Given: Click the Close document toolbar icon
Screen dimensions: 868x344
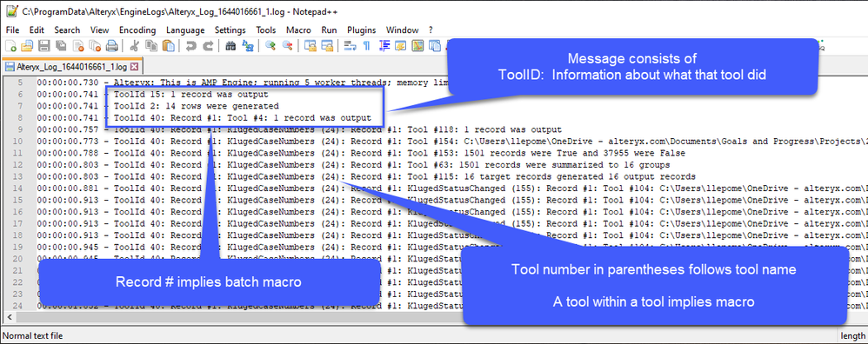Looking at the screenshot, I should pyautogui.click(x=78, y=46).
